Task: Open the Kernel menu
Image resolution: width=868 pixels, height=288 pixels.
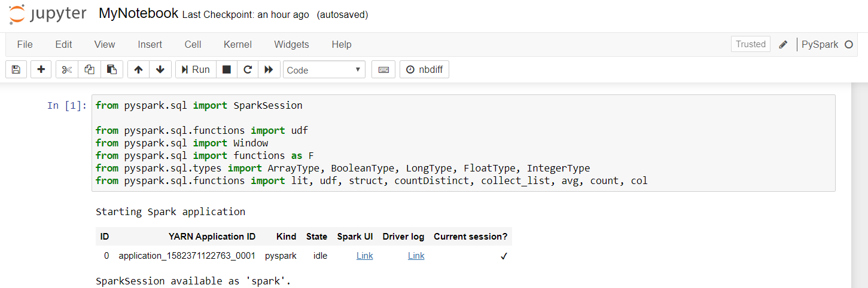Action: [x=237, y=44]
